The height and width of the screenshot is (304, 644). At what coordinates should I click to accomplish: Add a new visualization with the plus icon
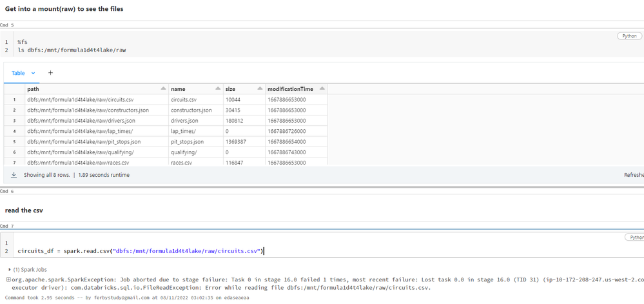(x=50, y=74)
